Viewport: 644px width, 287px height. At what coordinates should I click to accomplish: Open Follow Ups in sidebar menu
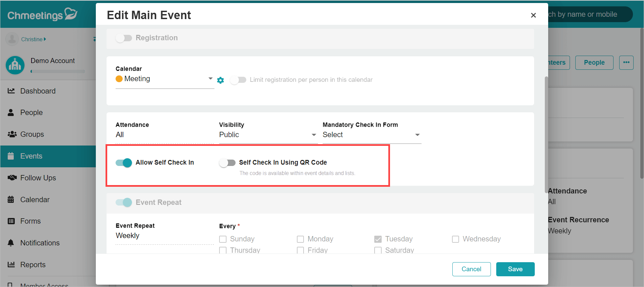click(48, 178)
